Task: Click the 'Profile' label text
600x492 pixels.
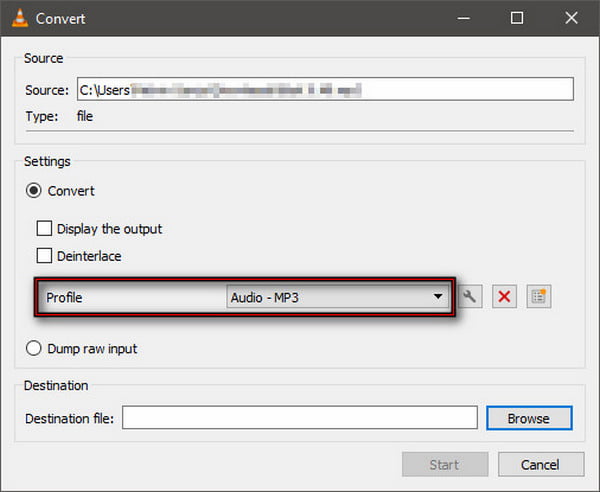Action: pyautogui.click(x=64, y=297)
